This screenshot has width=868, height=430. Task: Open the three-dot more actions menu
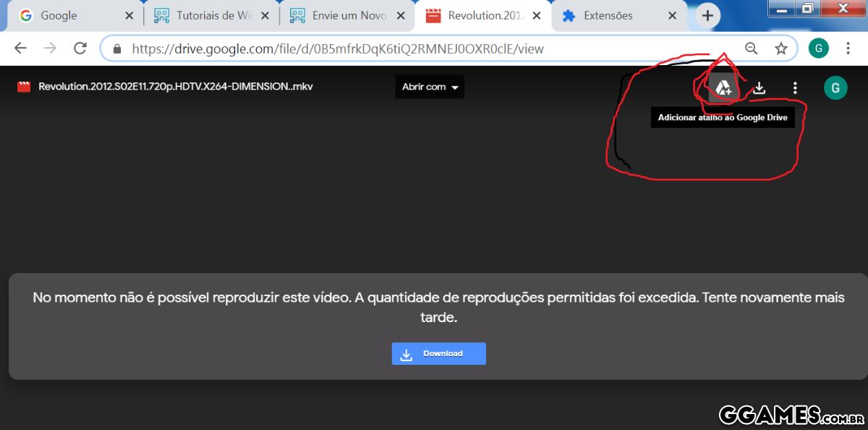[x=795, y=88]
